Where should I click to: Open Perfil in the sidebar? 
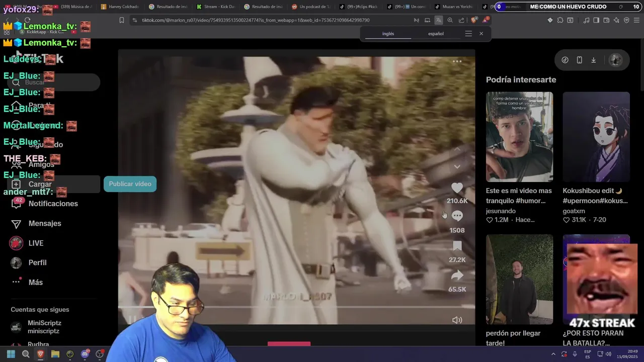tap(37, 262)
